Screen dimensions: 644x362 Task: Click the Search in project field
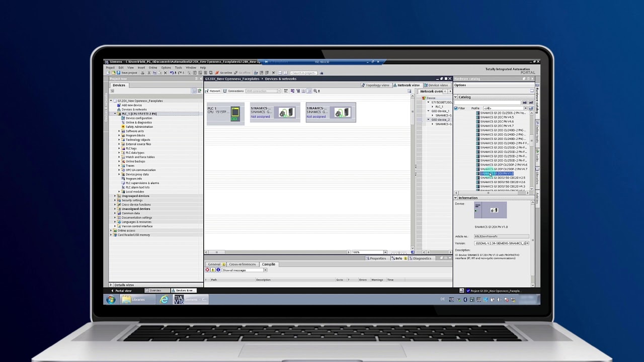[x=303, y=73]
